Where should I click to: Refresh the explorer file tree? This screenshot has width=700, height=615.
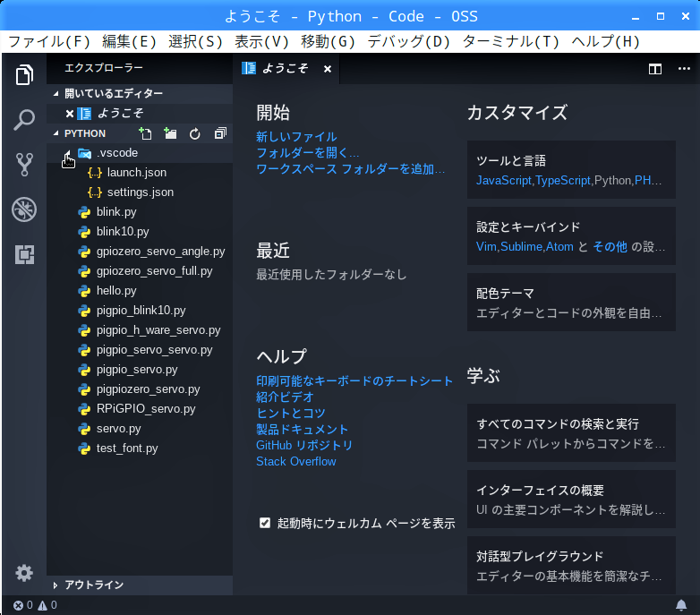pos(195,133)
